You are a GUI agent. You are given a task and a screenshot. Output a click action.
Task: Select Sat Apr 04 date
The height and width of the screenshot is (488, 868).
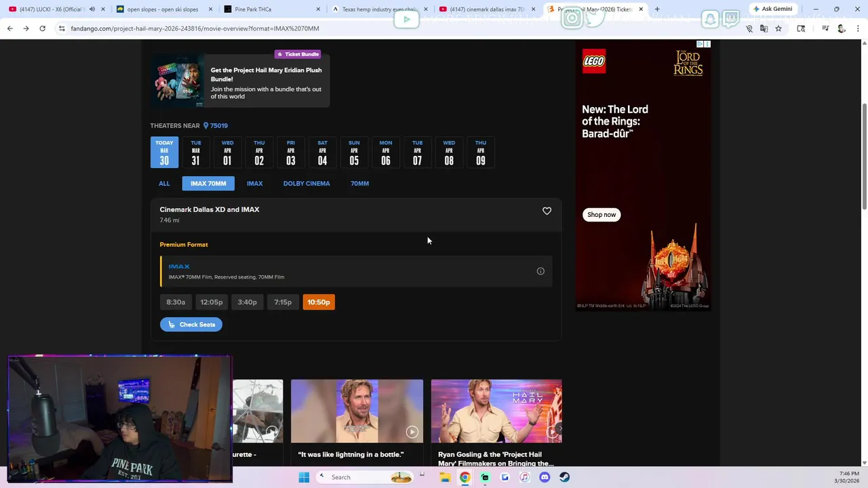pos(322,152)
